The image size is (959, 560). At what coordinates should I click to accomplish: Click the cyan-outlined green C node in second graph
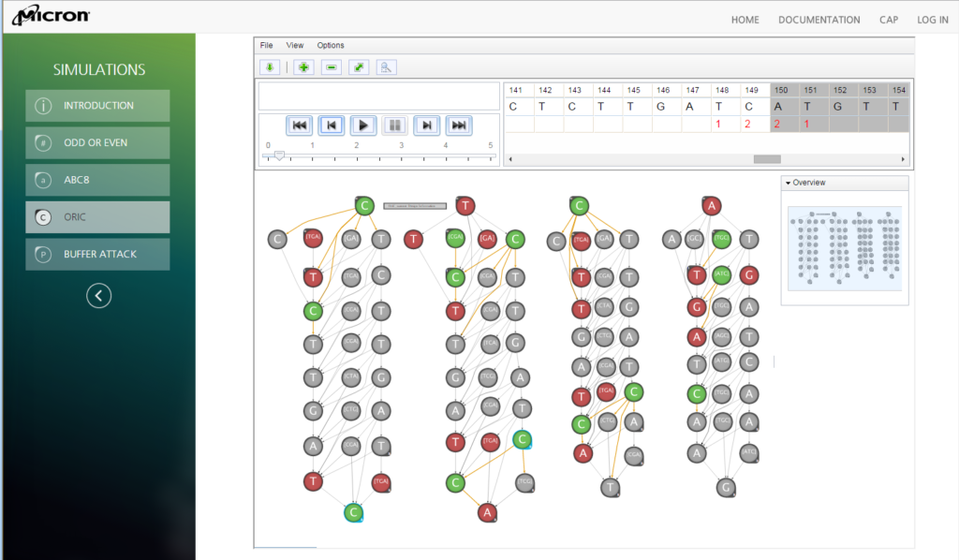click(x=522, y=439)
